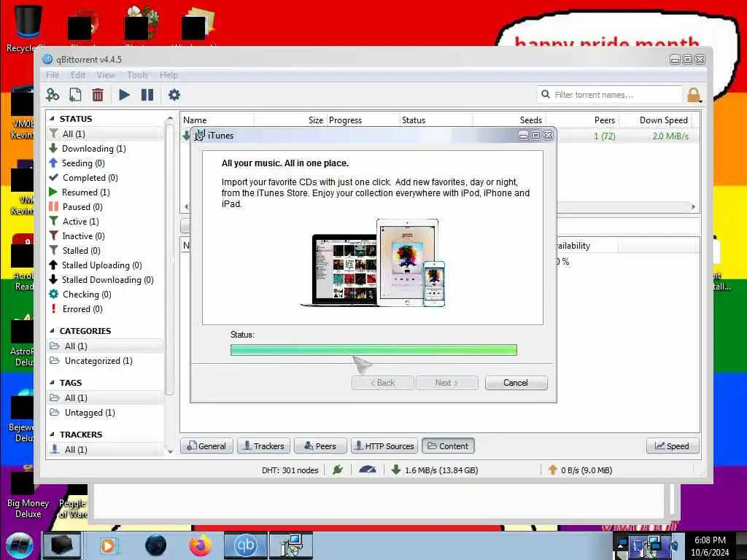Select the Active (1) filter
The image size is (747, 560).
tap(105, 222)
